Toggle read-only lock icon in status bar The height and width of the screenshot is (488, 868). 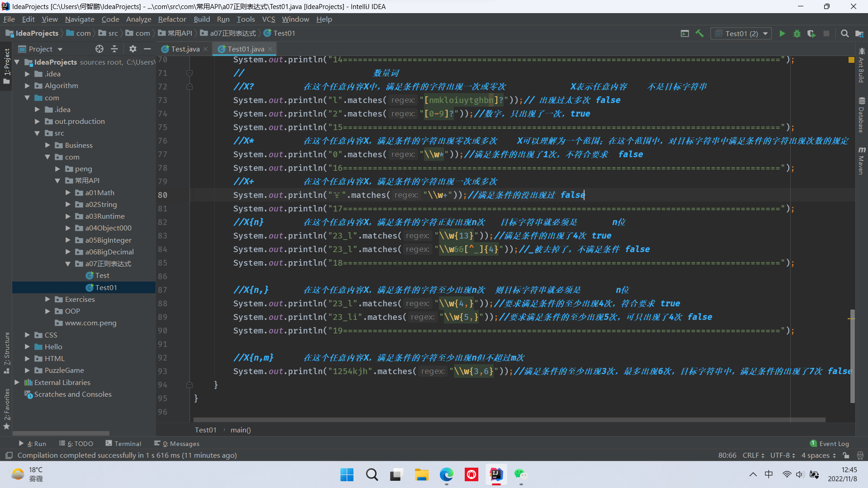pos(846,455)
